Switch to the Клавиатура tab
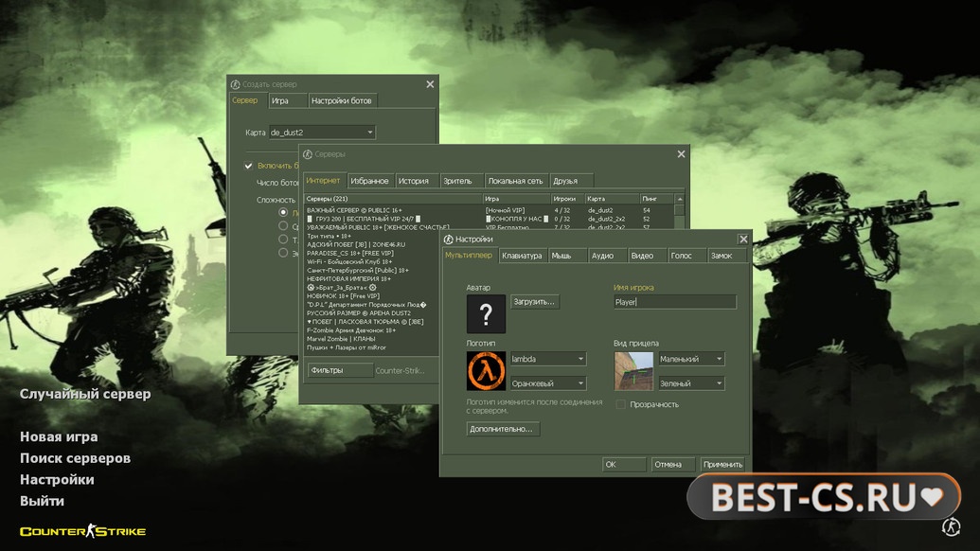The width and height of the screenshot is (980, 551). (523, 256)
